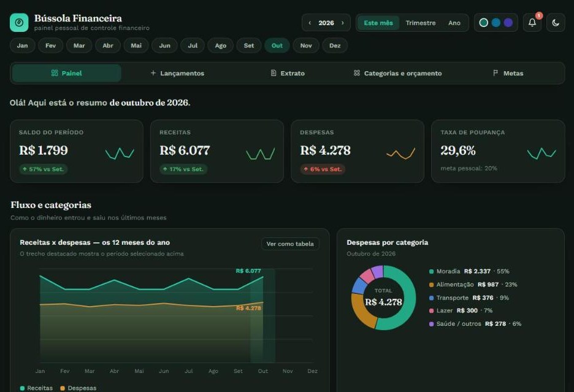Click Saldo do período sparkline
Viewport: 574px width, 392px height.
[120, 153]
